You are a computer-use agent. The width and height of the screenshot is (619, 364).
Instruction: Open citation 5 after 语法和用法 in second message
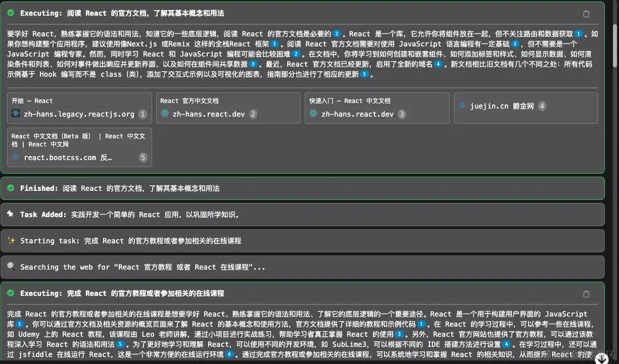120,344
